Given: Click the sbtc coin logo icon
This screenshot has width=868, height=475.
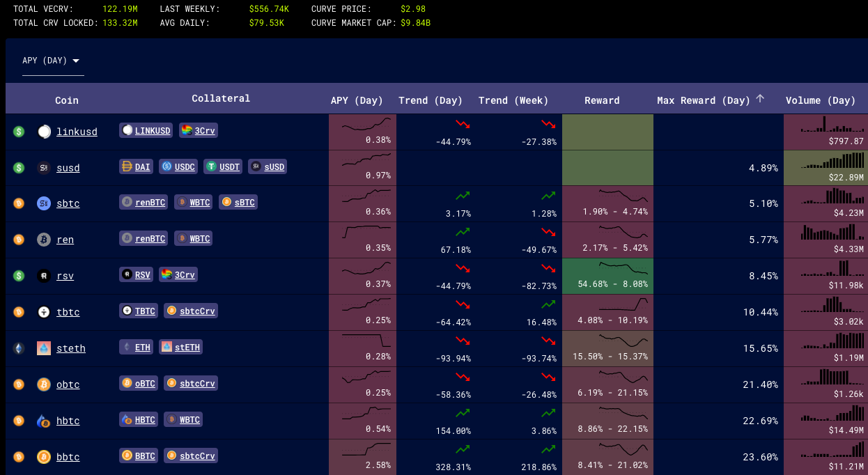Looking at the screenshot, I should [x=44, y=203].
